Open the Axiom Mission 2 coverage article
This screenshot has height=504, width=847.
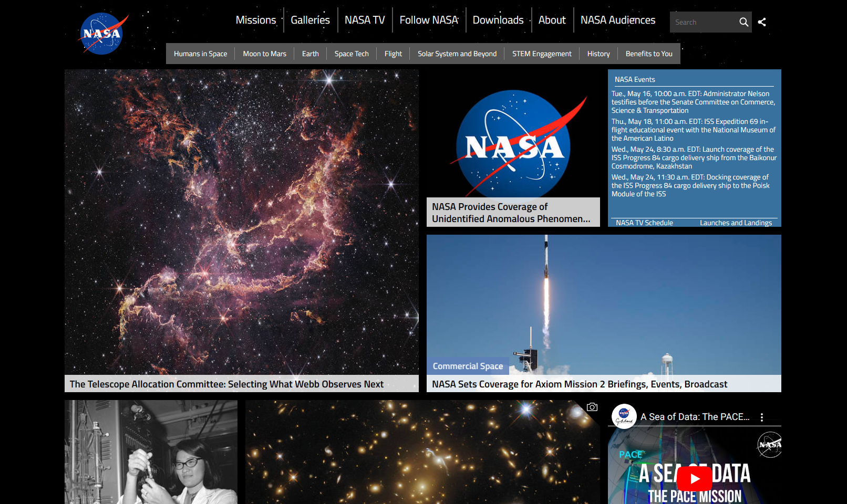[579, 384]
